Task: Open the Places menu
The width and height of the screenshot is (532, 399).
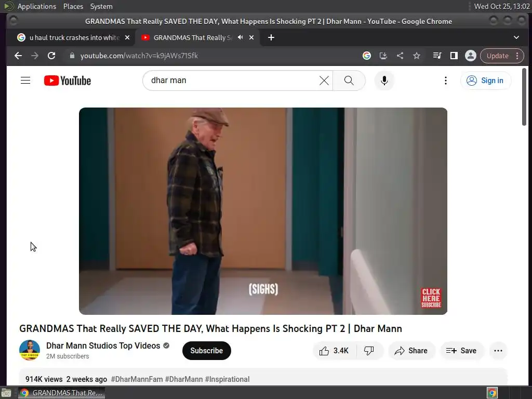Action: click(x=73, y=6)
